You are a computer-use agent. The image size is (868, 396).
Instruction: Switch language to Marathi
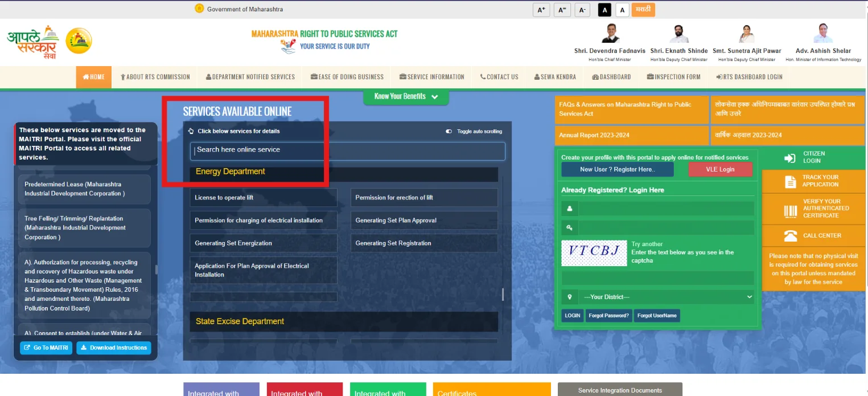[x=643, y=10]
